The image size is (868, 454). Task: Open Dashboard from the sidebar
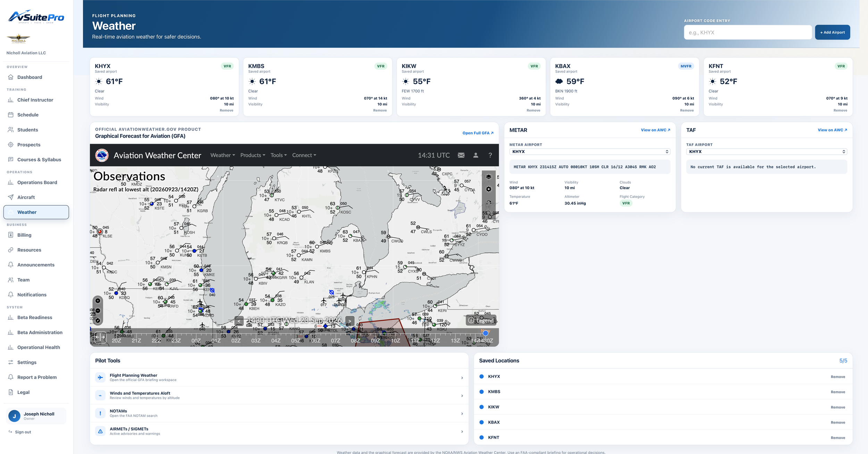tap(36, 77)
